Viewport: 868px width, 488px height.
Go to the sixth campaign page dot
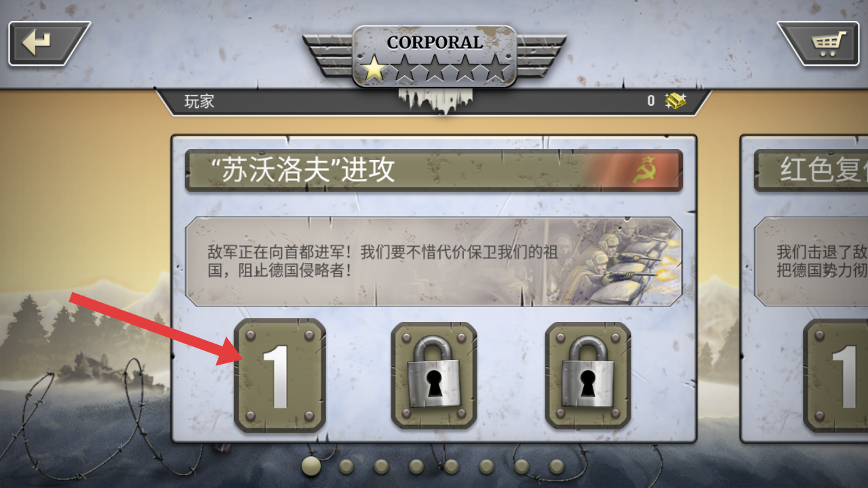(x=487, y=466)
